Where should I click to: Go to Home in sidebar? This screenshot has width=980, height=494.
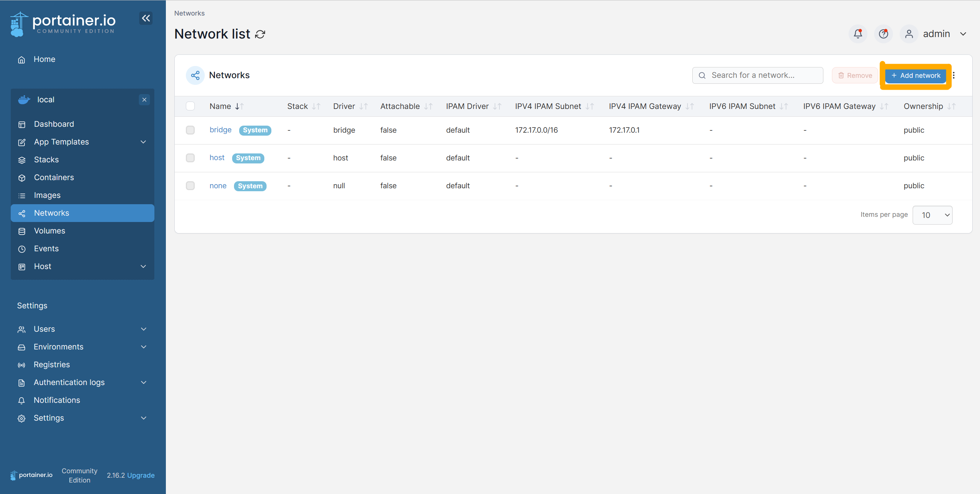pyautogui.click(x=83, y=59)
